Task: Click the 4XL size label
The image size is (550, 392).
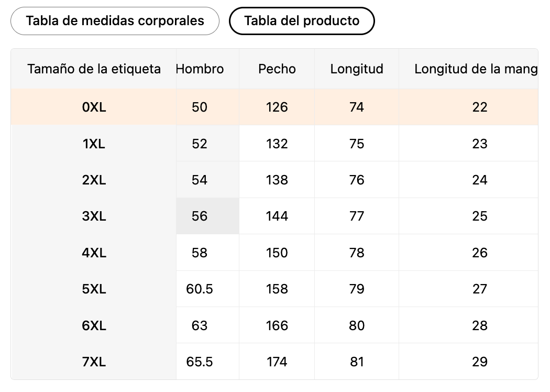Action: [94, 253]
